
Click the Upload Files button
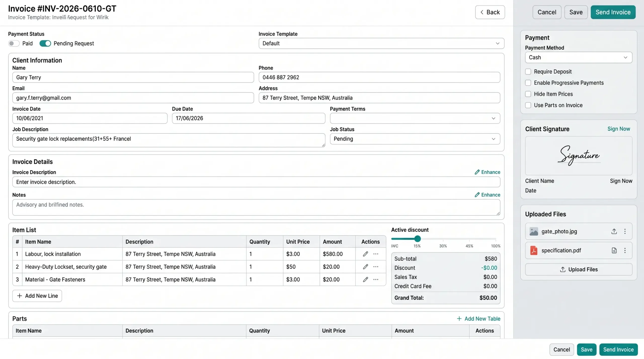pos(579,270)
